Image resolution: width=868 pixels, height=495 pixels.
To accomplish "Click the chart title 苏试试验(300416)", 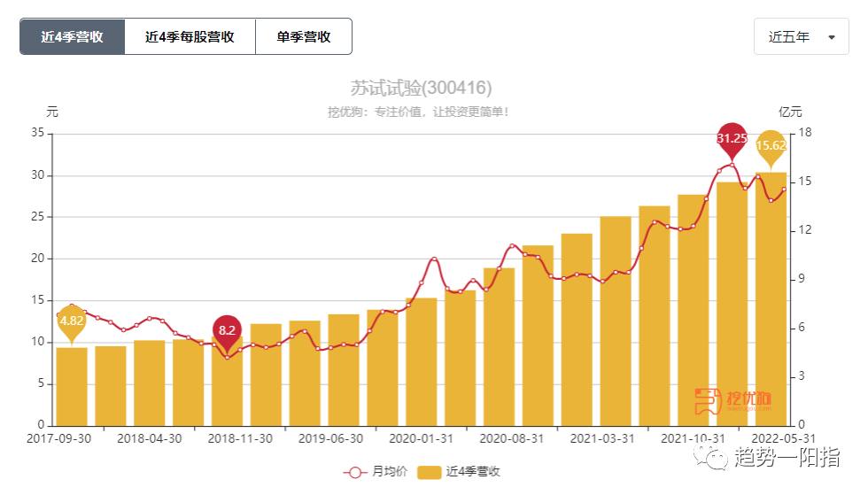I will coord(421,88).
